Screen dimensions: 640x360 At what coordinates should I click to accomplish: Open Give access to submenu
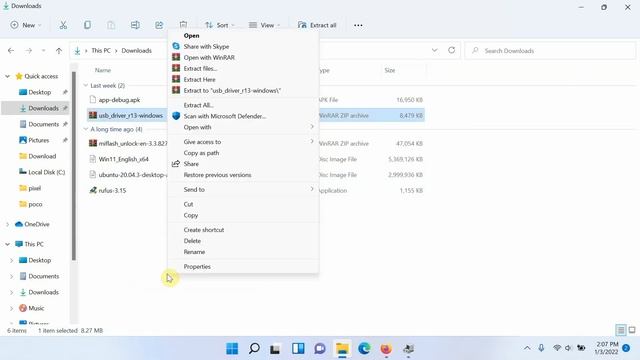pos(243,142)
